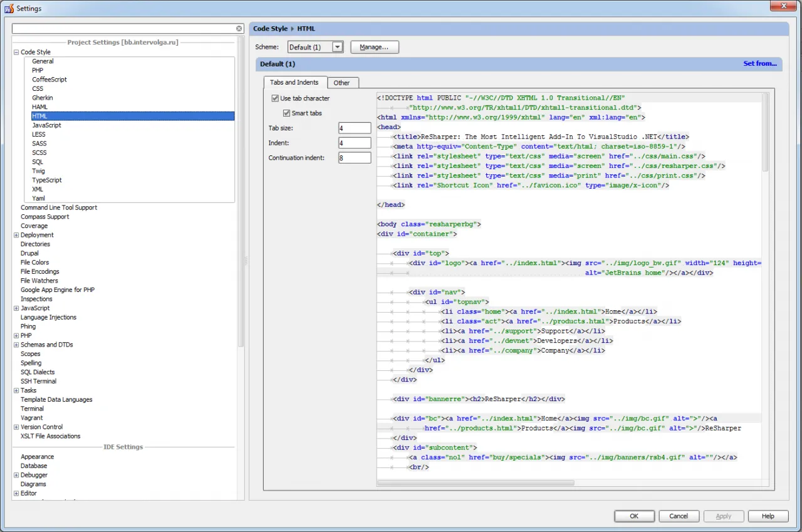
Task: Select HTML code style
Action: (133, 117)
